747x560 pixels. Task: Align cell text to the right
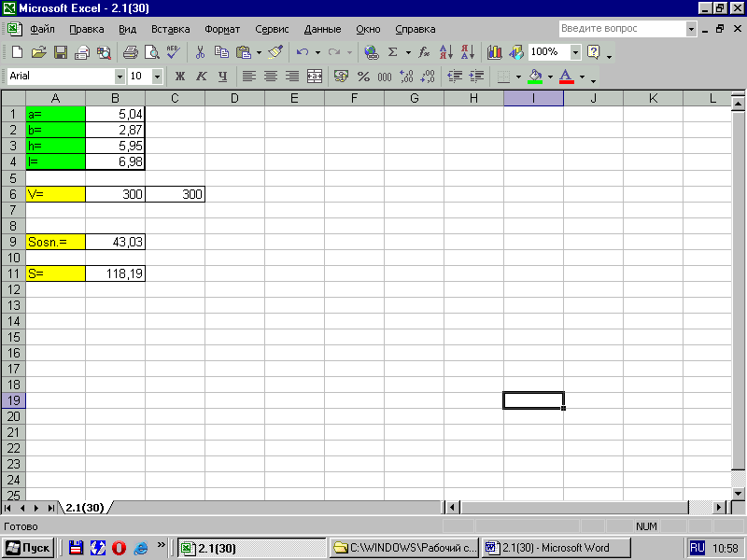pyautogui.click(x=292, y=77)
